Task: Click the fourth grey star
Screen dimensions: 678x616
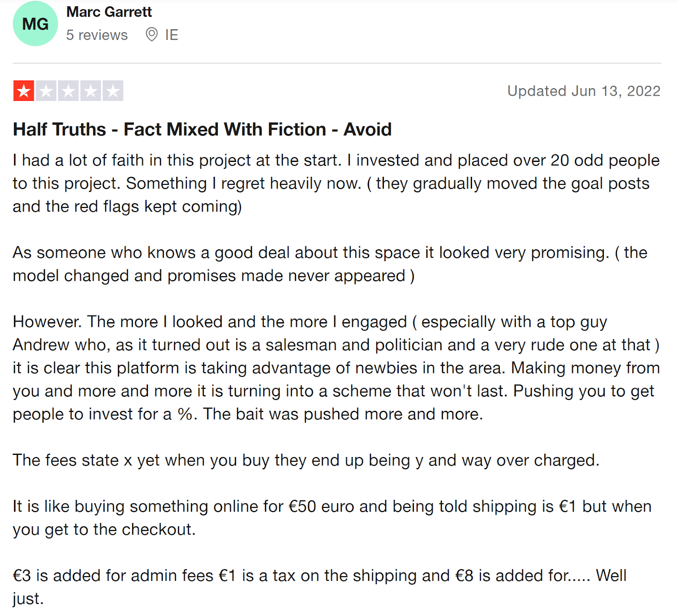Action: coord(91,91)
